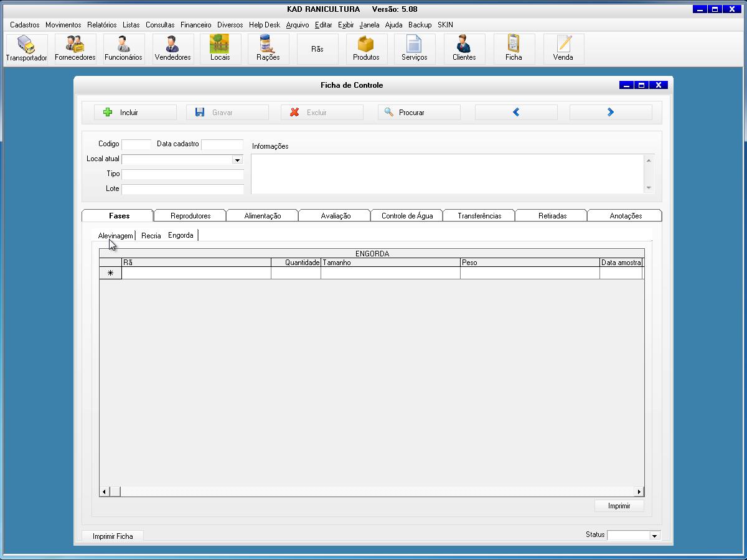Switch to the Controle de Água tab
This screenshot has height=560, width=747.
coord(407,216)
